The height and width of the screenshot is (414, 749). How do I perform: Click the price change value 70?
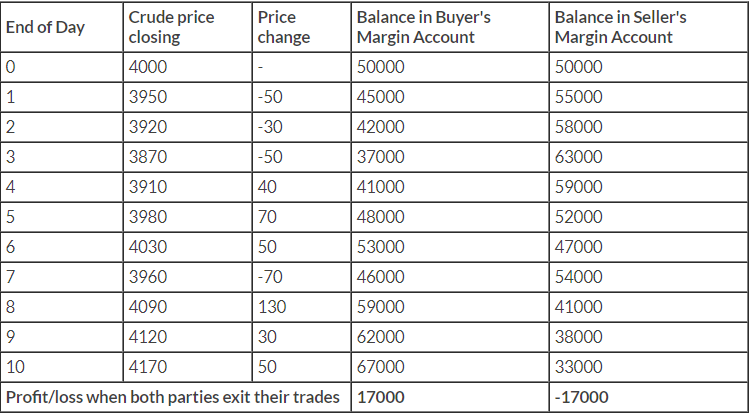click(301, 217)
